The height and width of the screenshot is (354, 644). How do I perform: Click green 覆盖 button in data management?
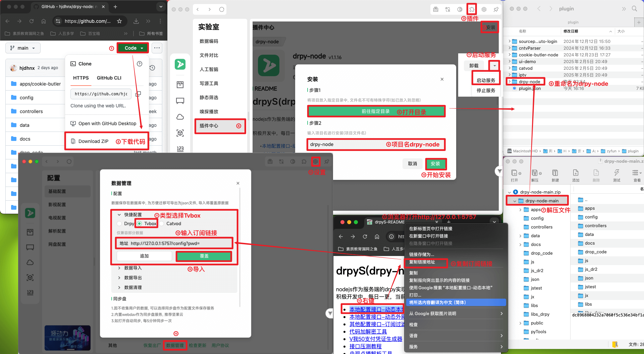coord(204,256)
